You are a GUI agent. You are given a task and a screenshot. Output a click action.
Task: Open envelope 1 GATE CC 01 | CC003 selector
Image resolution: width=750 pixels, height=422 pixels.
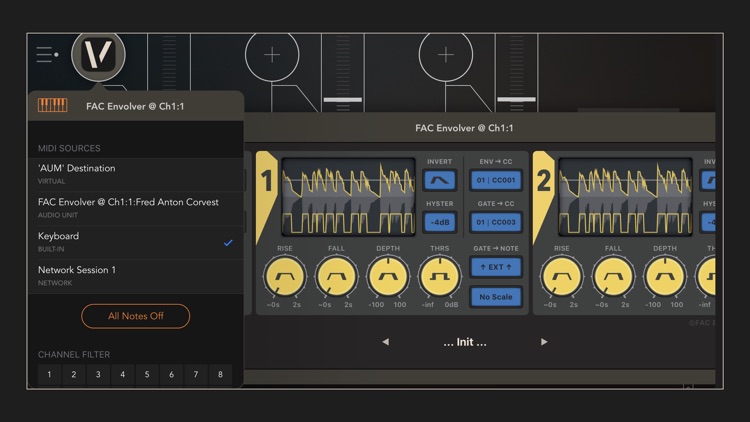496,222
